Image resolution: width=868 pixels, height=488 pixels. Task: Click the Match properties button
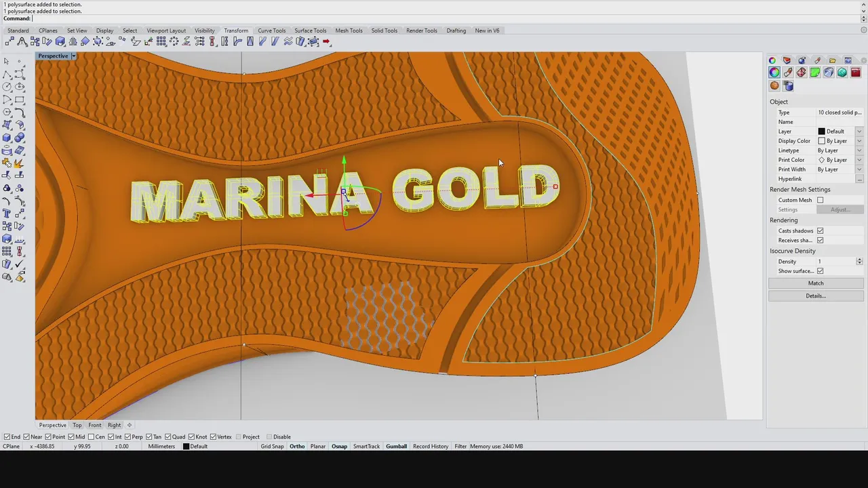(x=816, y=283)
